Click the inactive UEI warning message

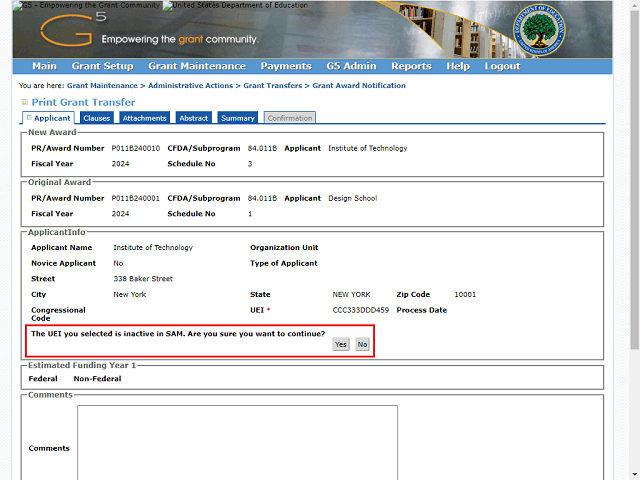(x=178, y=334)
